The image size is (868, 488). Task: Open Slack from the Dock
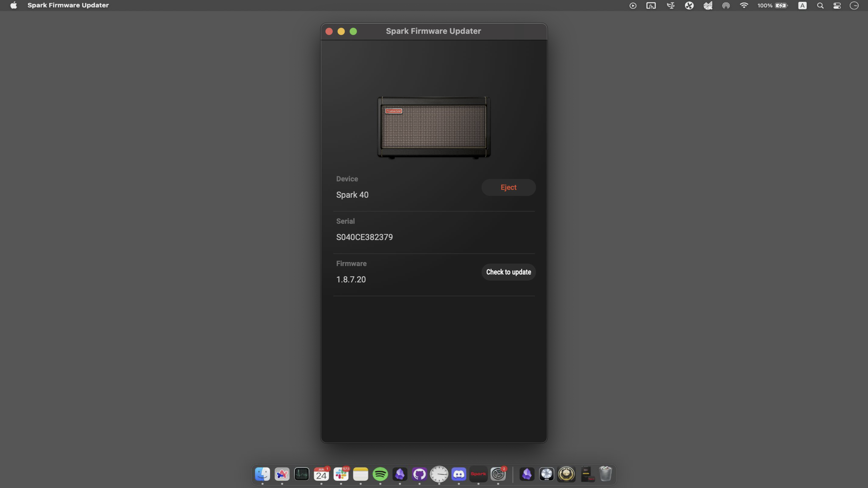click(341, 474)
